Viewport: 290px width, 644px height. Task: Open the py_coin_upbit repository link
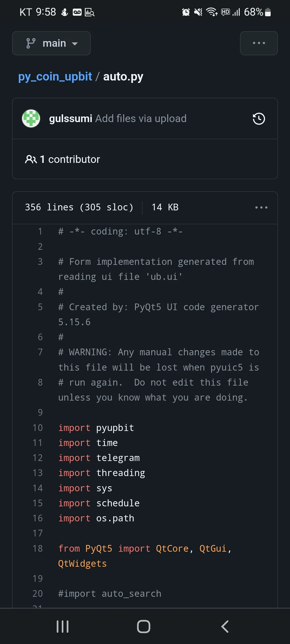coord(55,77)
